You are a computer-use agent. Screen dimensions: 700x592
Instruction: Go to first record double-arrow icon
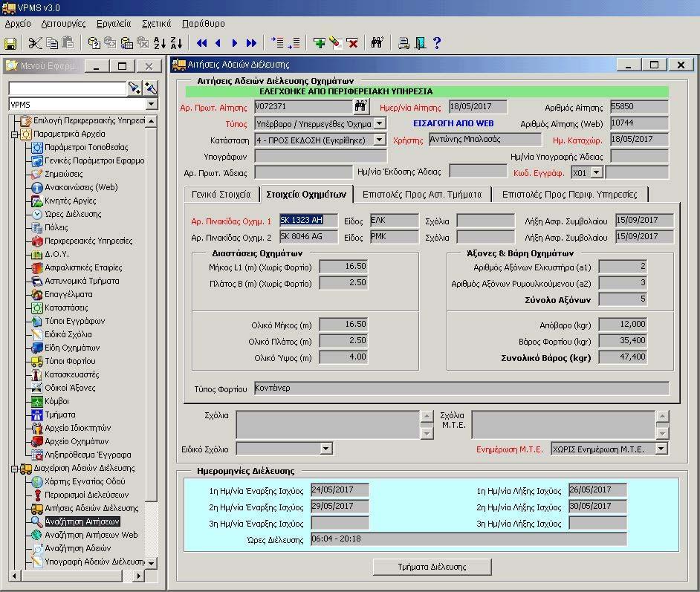(x=202, y=43)
